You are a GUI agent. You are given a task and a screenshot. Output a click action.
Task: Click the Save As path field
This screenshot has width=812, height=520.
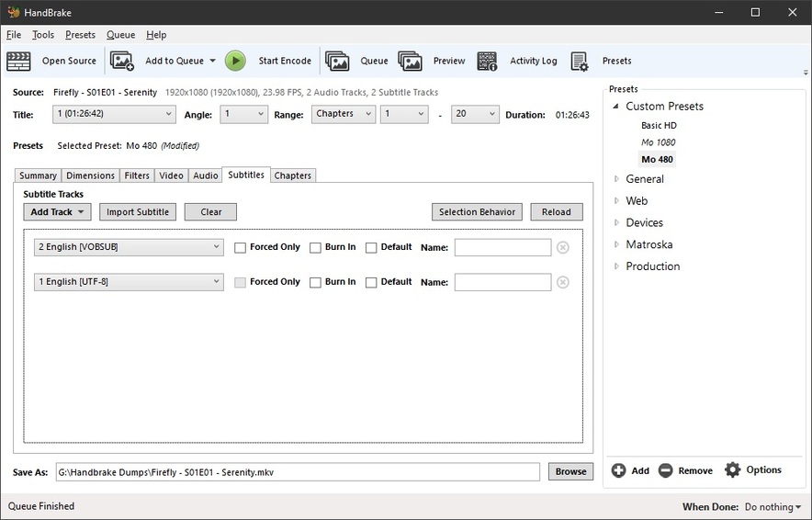pyautogui.click(x=298, y=472)
